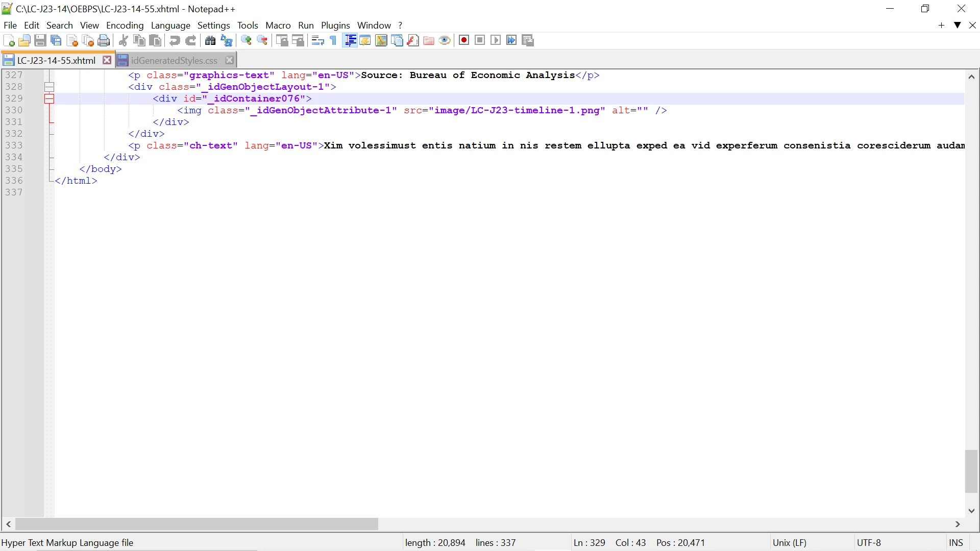Collapse fold marker on line 328
The image size is (980, 551).
(49, 87)
